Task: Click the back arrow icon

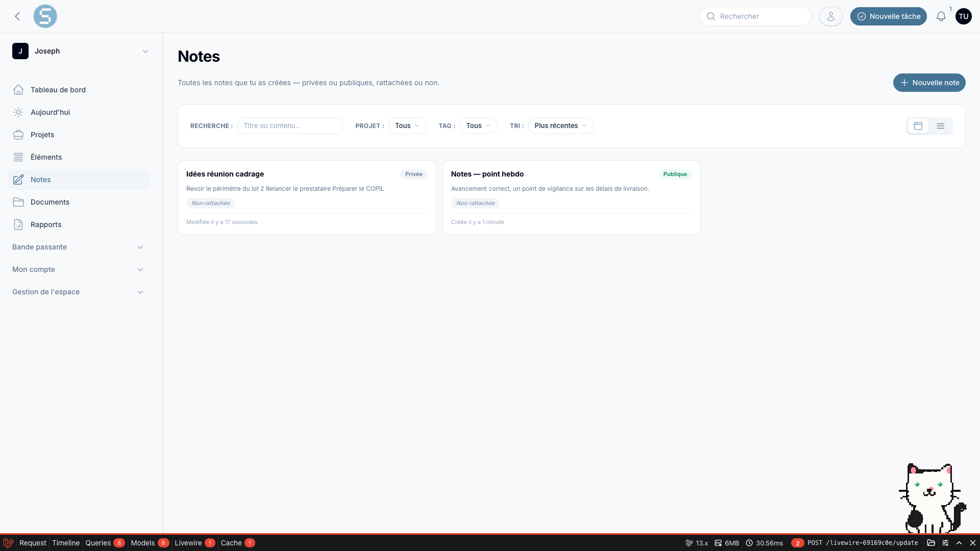Action: pos(17,16)
